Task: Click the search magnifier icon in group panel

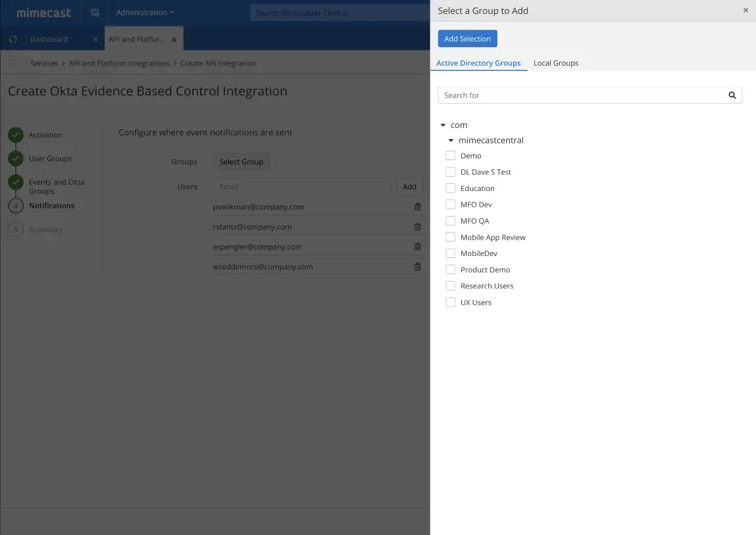Action: 732,95
